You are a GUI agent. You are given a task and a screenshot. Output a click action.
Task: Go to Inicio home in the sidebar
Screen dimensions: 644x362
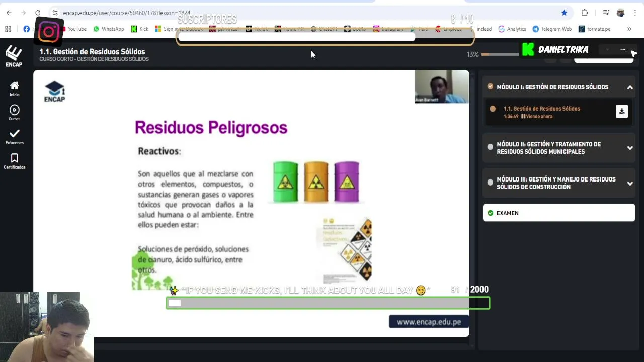(x=14, y=89)
